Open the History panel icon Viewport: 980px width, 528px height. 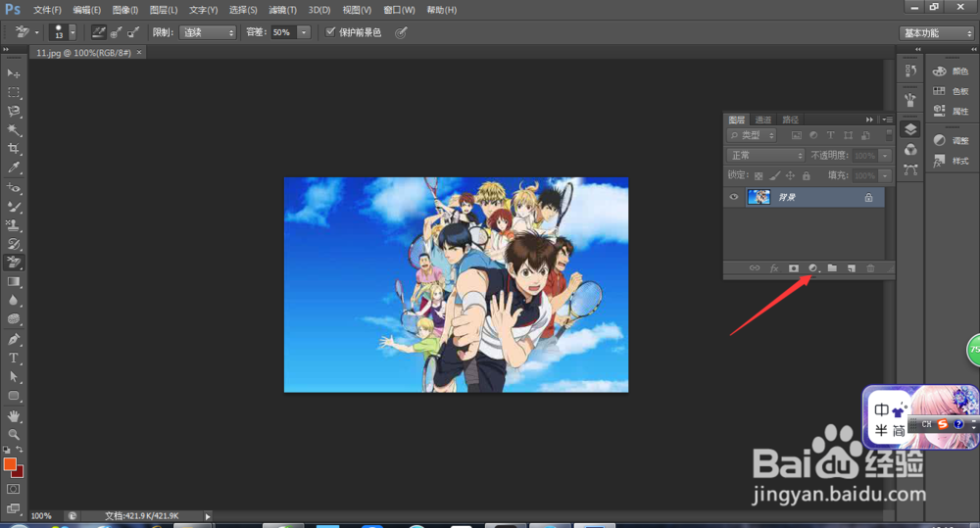point(910,71)
